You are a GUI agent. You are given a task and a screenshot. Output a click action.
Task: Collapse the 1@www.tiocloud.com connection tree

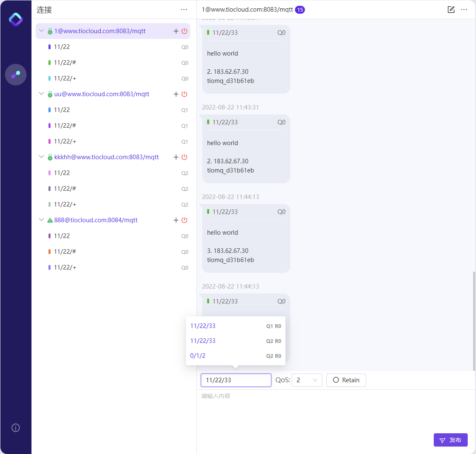pos(41,31)
